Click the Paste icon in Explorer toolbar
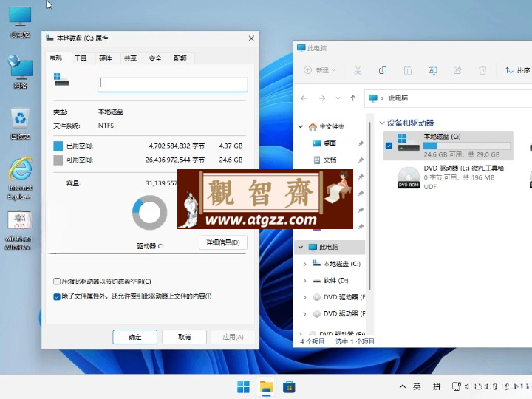This screenshot has width=532, height=399. (x=407, y=70)
